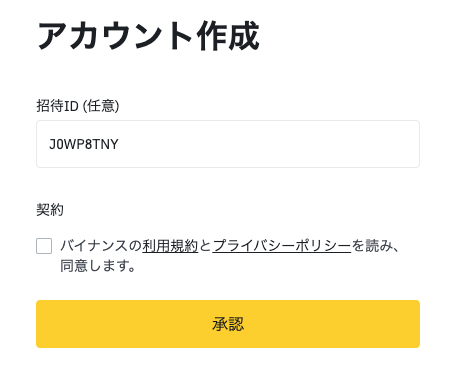Click the と text between the links
This screenshot has height=375, width=461.
pos(205,246)
